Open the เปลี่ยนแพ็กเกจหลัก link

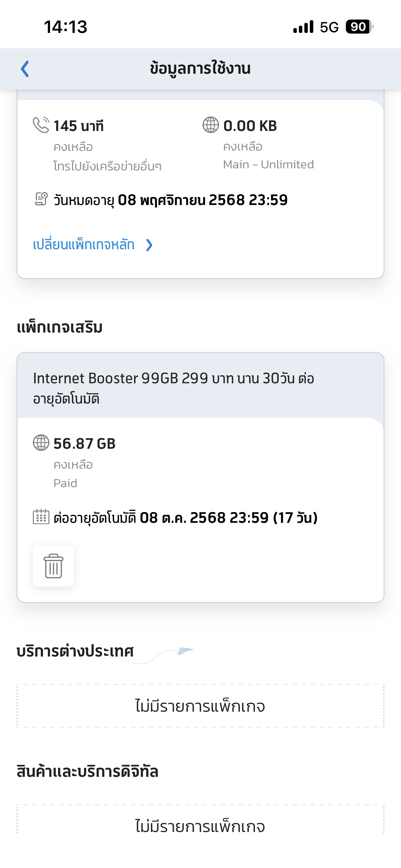[84, 244]
